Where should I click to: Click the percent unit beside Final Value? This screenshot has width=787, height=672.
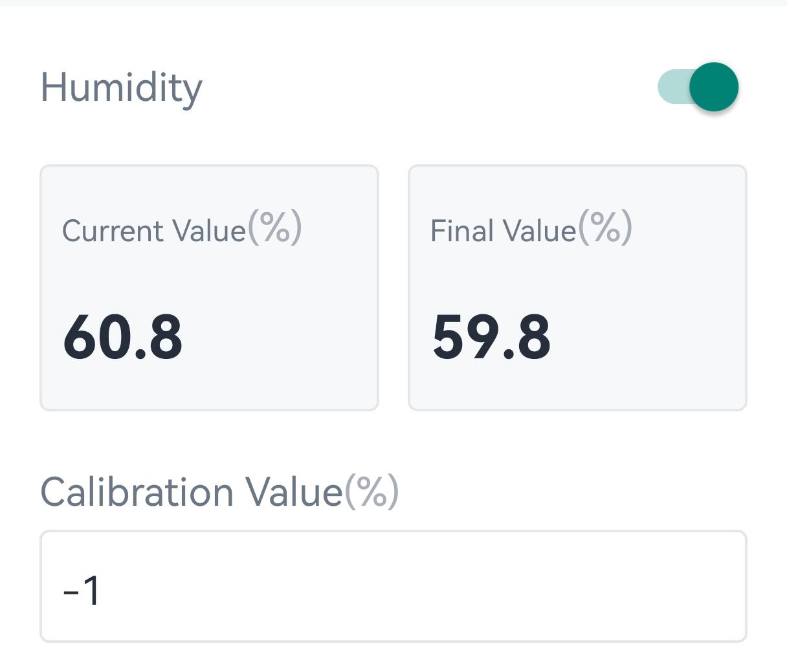(605, 228)
